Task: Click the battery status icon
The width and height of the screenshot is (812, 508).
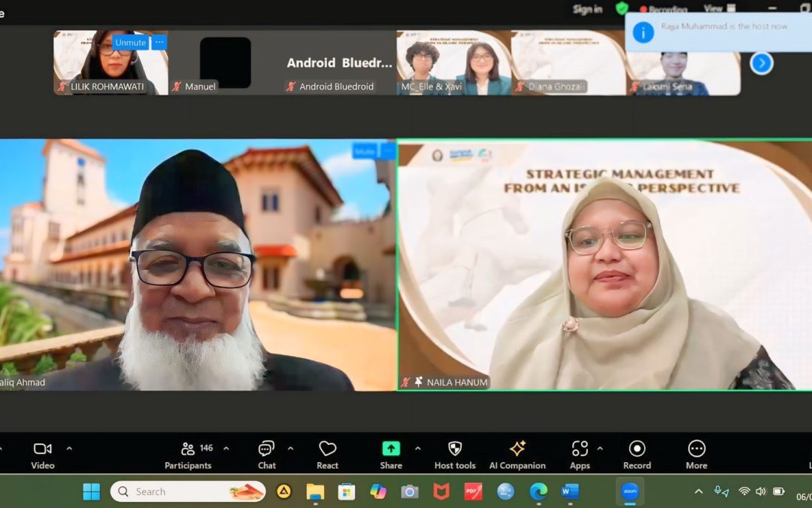Action: pos(778,491)
